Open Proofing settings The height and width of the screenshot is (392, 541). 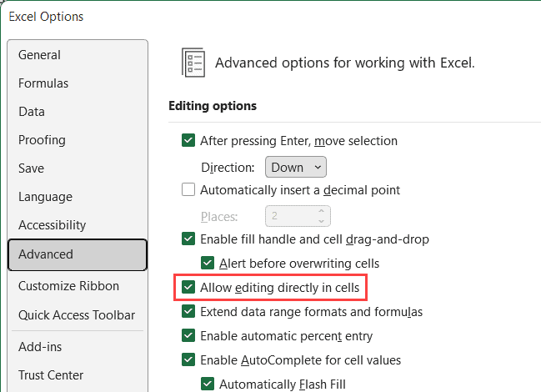coord(42,140)
